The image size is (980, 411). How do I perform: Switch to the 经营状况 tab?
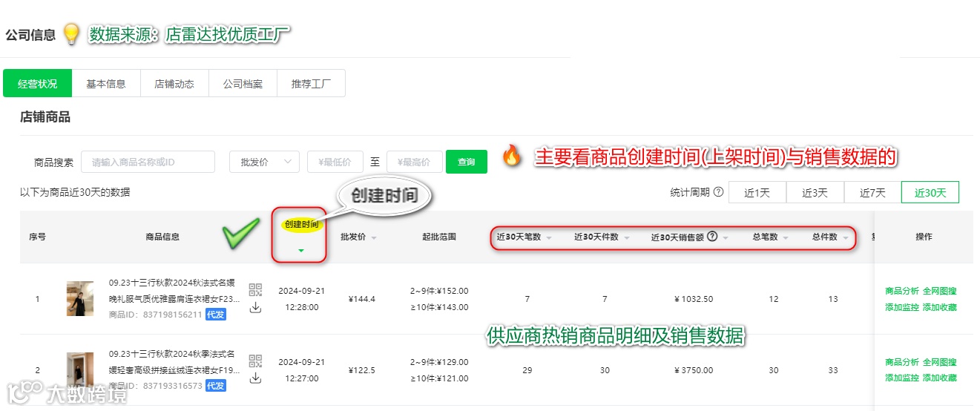tap(38, 84)
